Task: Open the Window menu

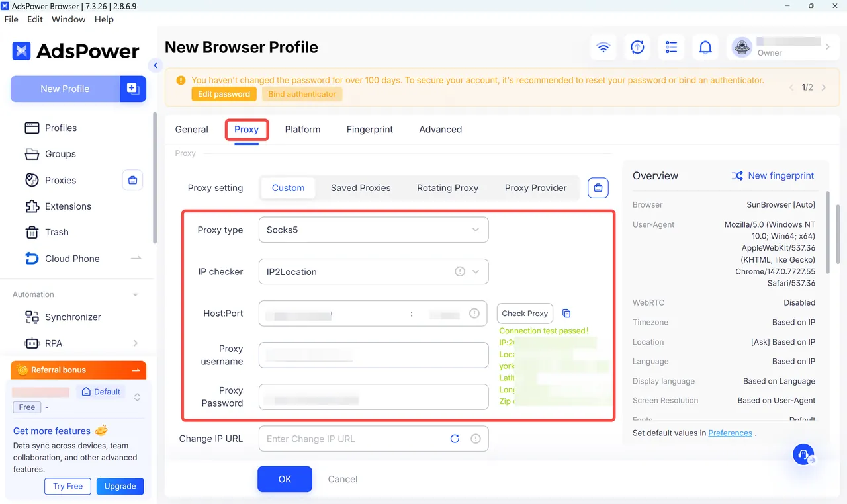Action: point(69,19)
